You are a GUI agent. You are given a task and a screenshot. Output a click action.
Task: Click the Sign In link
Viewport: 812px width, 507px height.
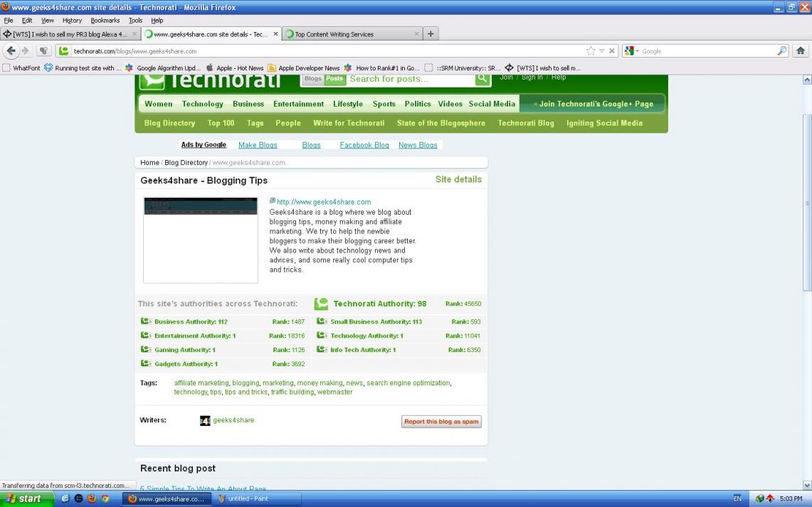(x=532, y=77)
